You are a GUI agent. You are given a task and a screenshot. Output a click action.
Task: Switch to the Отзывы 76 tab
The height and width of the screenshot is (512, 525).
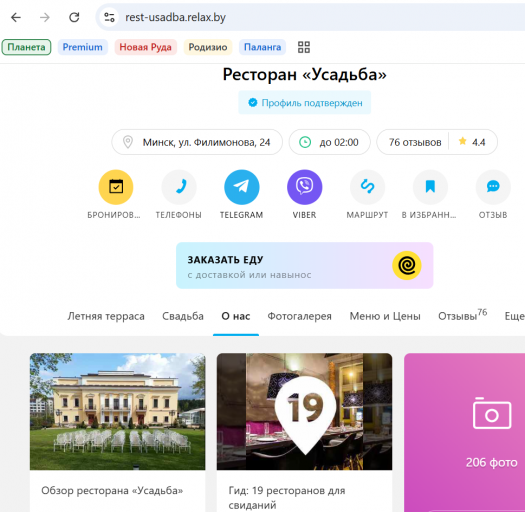click(462, 315)
